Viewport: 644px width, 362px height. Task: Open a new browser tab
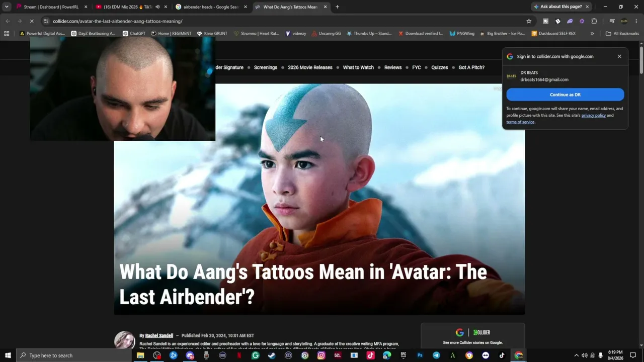(x=337, y=7)
